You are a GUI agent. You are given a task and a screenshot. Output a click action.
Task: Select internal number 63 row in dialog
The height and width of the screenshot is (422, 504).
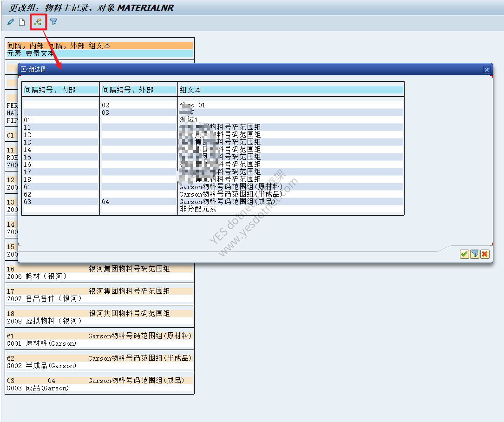[x=213, y=202]
